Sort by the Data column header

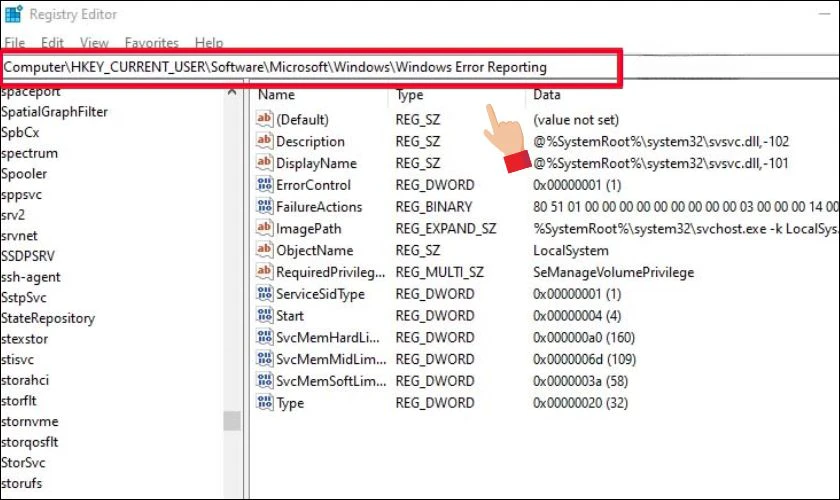547,95
